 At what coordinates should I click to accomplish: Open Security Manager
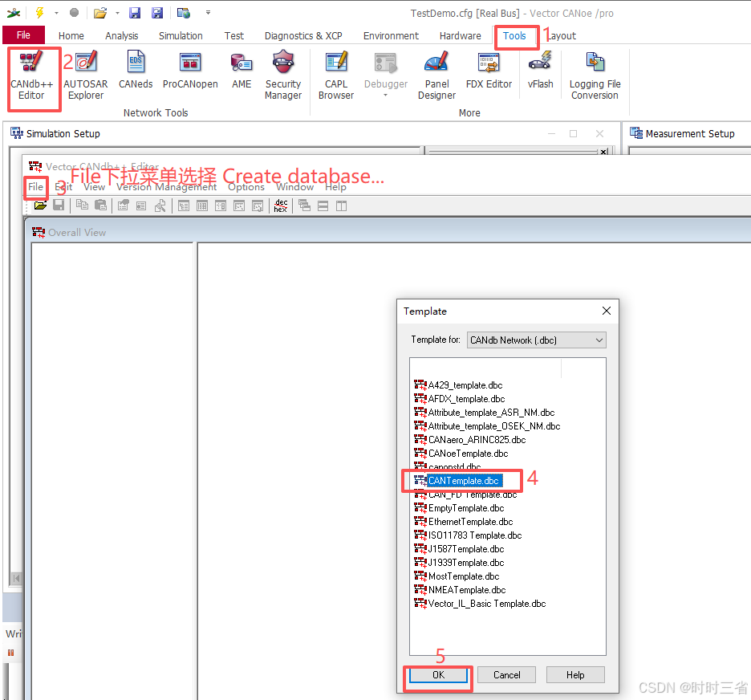point(283,75)
